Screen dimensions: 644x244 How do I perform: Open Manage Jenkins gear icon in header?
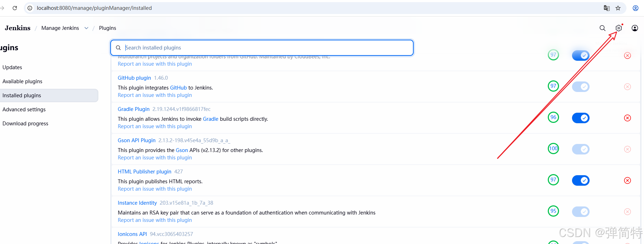619,28
